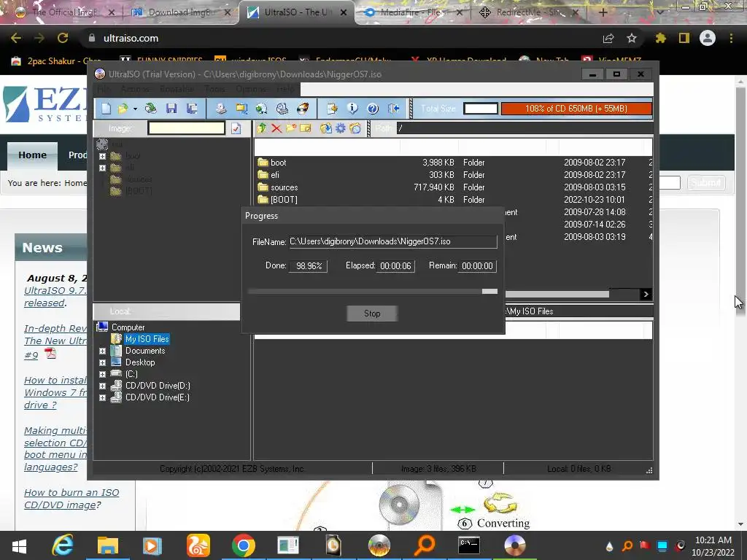Click the Stop button in Progress dialog

tap(372, 314)
